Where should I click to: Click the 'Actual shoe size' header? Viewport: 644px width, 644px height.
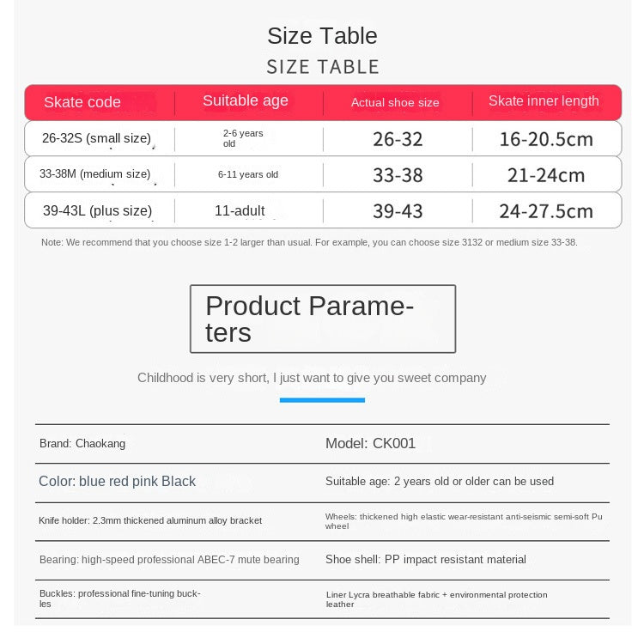tap(395, 102)
